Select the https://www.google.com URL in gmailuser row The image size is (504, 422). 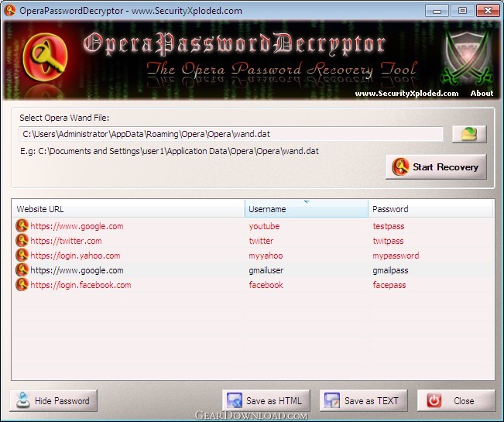77,270
